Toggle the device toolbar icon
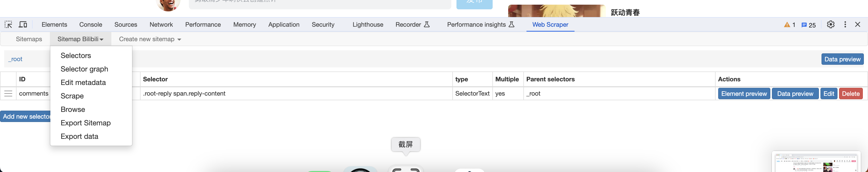 [x=23, y=25]
